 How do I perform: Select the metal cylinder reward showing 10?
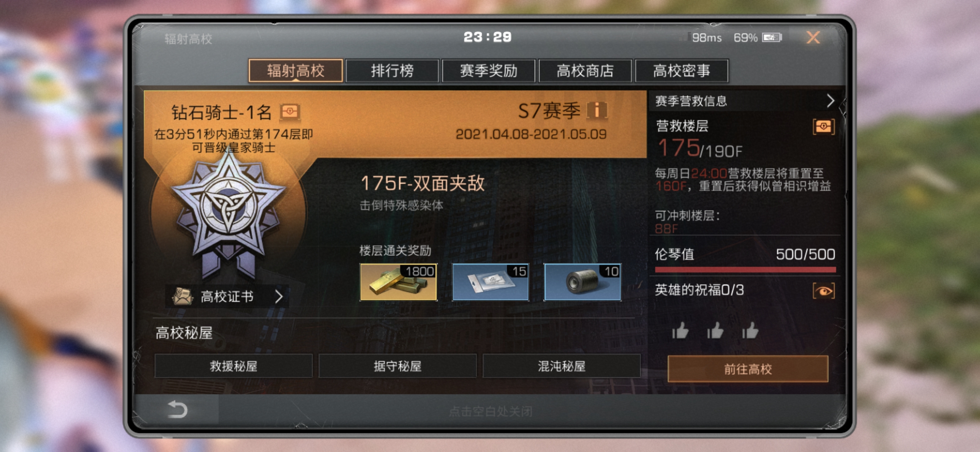pyautogui.click(x=582, y=282)
